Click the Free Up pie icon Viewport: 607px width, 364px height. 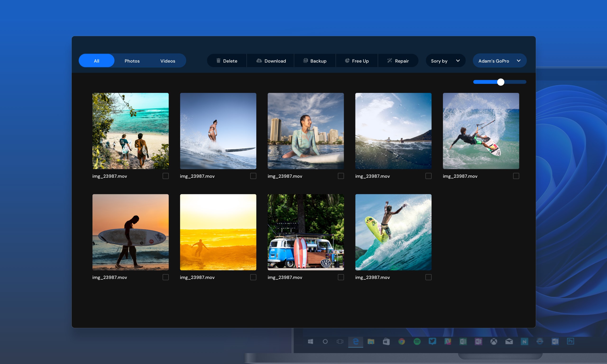[x=347, y=61]
